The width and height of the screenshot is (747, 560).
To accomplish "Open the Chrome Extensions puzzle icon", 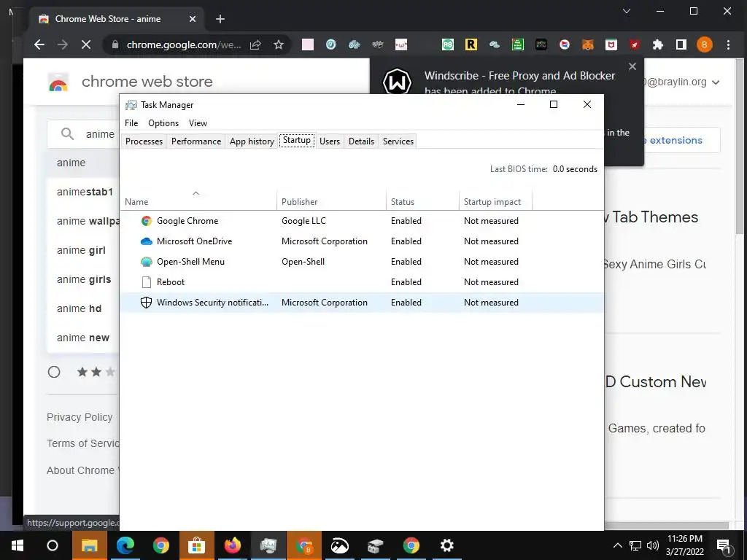I will pyautogui.click(x=658, y=44).
